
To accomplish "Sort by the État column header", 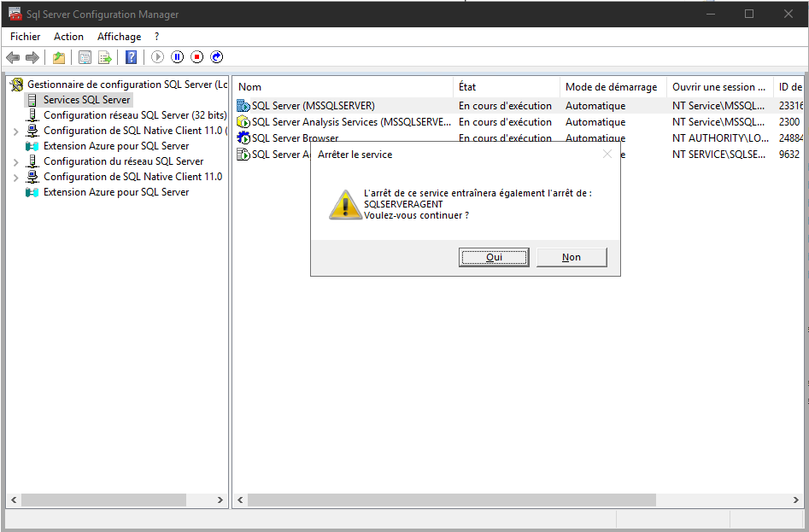I will tap(507, 87).
